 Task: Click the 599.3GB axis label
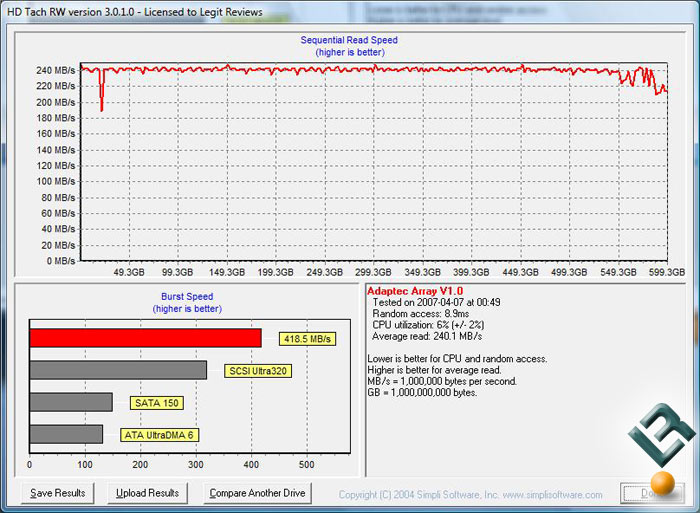tap(667, 272)
